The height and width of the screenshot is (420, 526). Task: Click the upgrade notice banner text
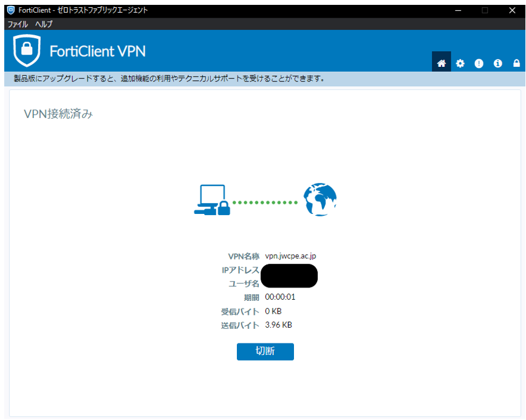pyautogui.click(x=169, y=78)
